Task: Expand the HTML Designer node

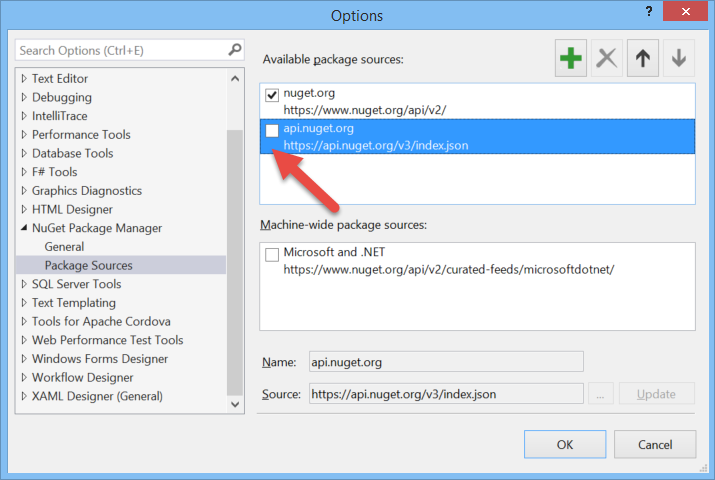Action: click(x=24, y=209)
